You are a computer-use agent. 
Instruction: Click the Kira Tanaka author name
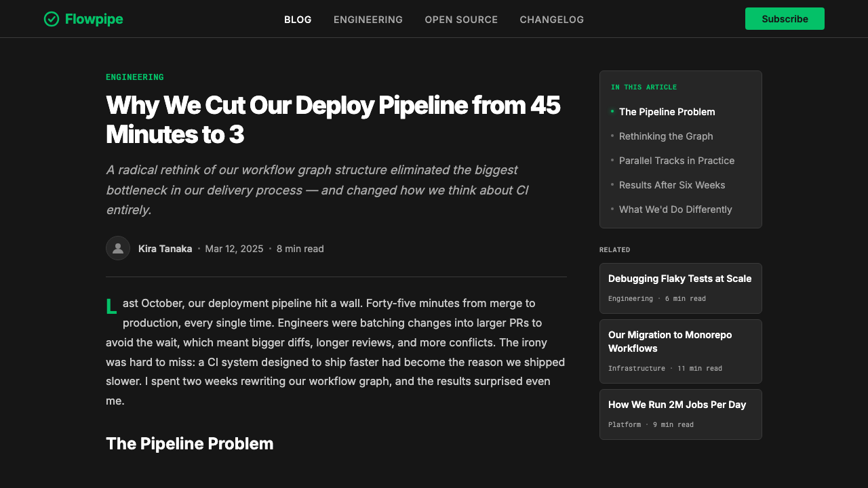coord(165,249)
